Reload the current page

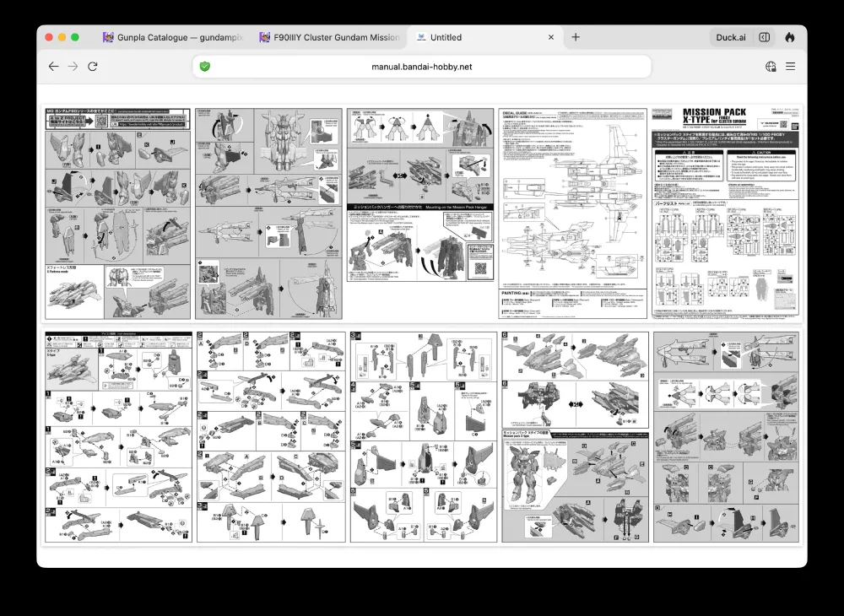93,67
